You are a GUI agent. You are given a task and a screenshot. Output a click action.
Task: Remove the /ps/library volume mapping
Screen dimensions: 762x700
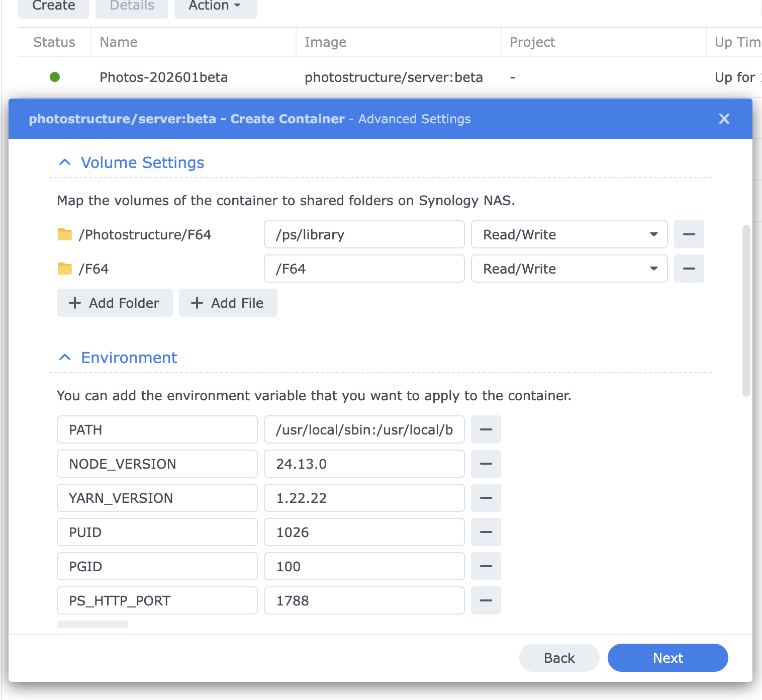point(689,234)
